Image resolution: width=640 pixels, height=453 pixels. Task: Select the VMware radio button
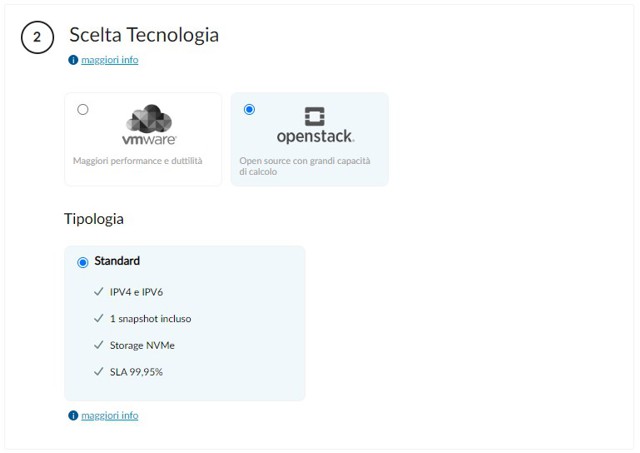82,109
